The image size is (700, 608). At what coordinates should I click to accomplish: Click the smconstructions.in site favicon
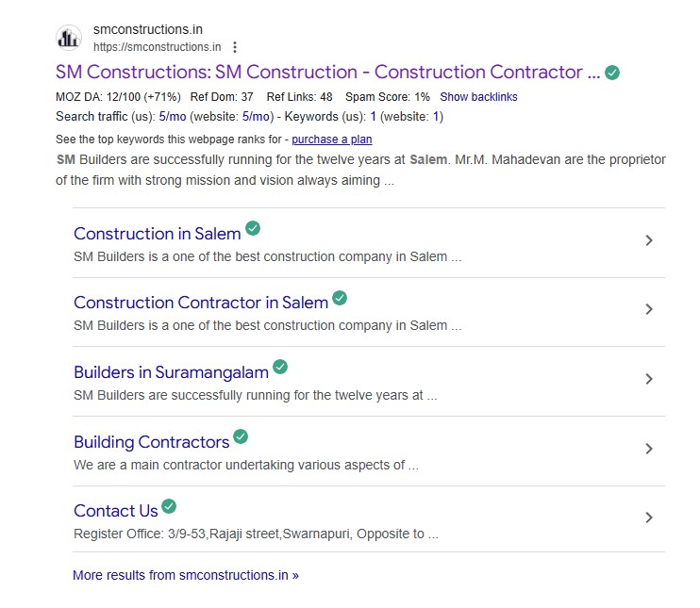tap(69, 38)
